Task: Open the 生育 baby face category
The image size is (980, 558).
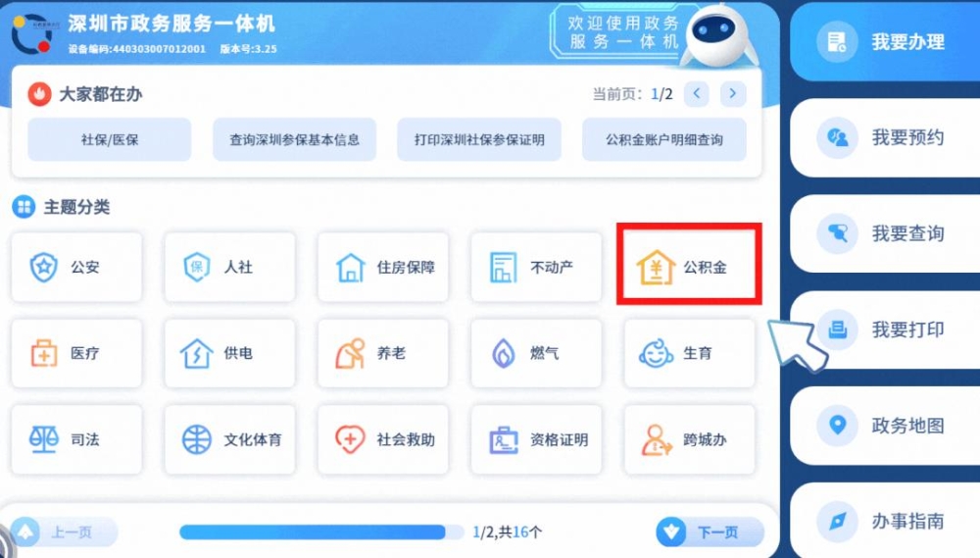Action: (x=689, y=353)
